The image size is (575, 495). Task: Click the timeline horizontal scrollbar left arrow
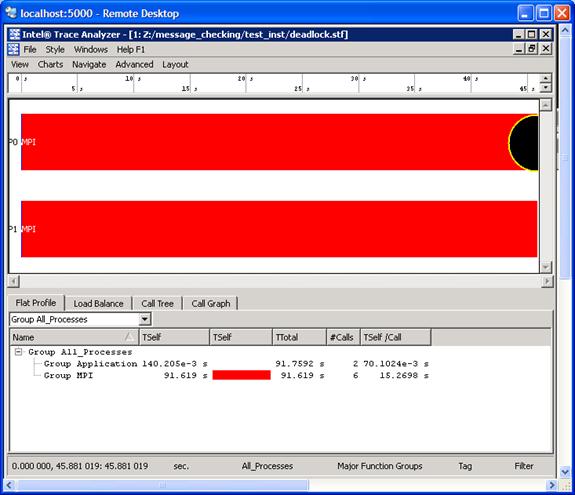click(x=13, y=282)
